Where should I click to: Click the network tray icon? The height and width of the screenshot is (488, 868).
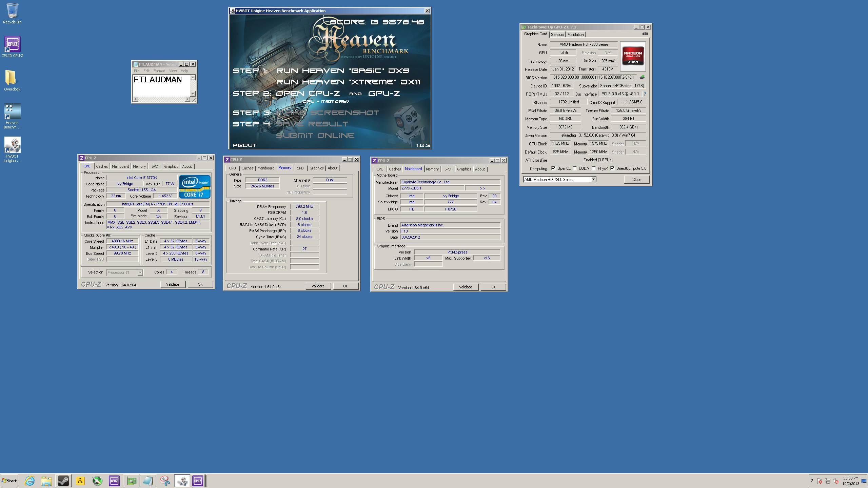point(828,481)
